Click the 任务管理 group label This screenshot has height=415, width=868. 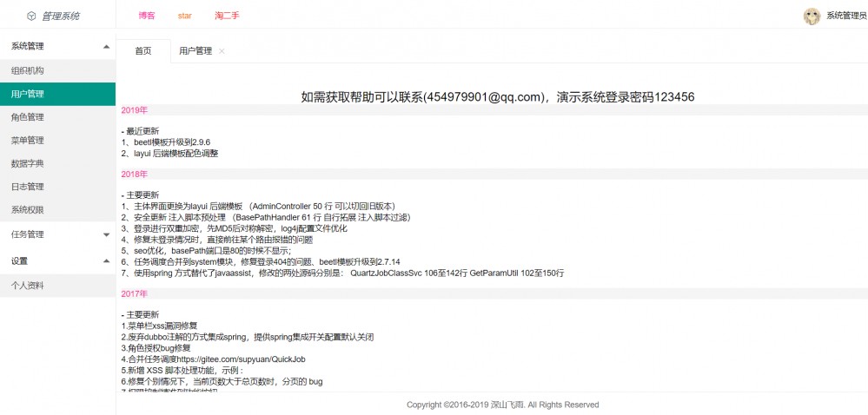[28, 234]
